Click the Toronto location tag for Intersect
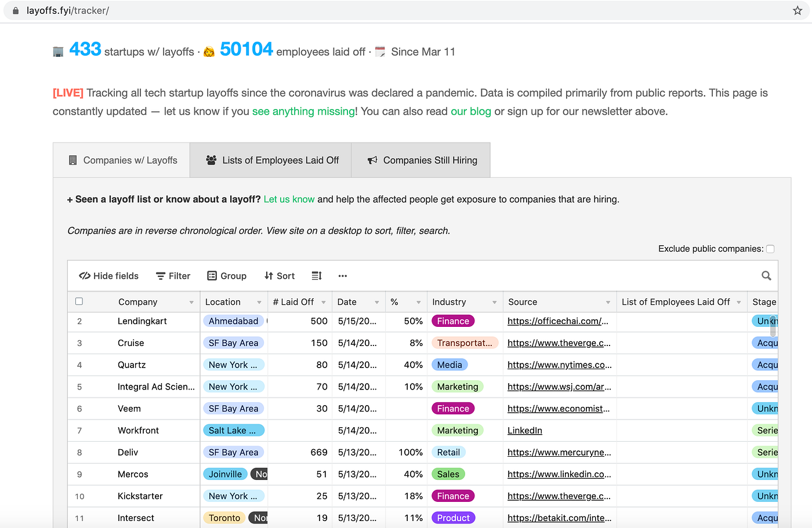This screenshot has height=528, width=812. [x=224, y=518]
